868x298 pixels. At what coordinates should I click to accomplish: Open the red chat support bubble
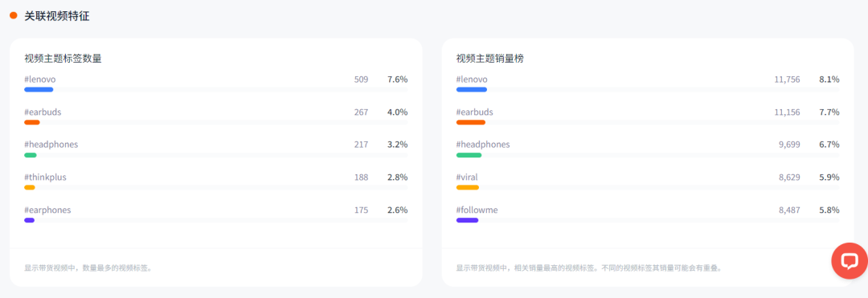click(x=850, y=260)
